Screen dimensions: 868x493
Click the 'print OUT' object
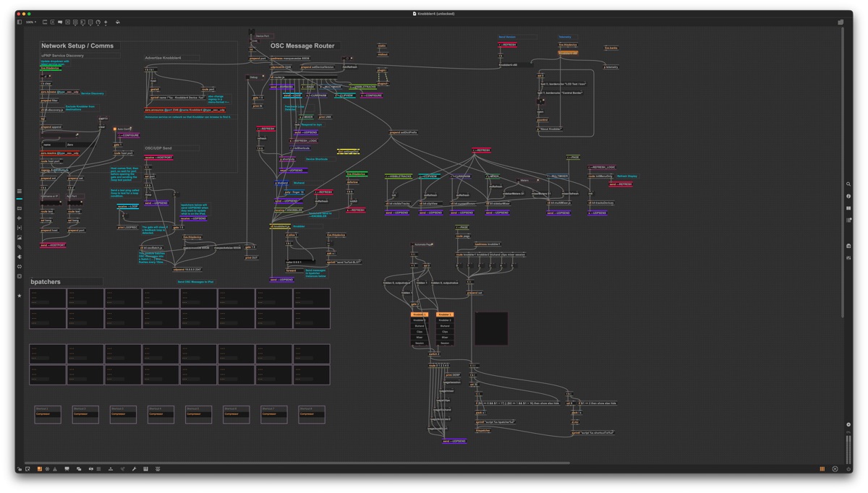(252, 257)
